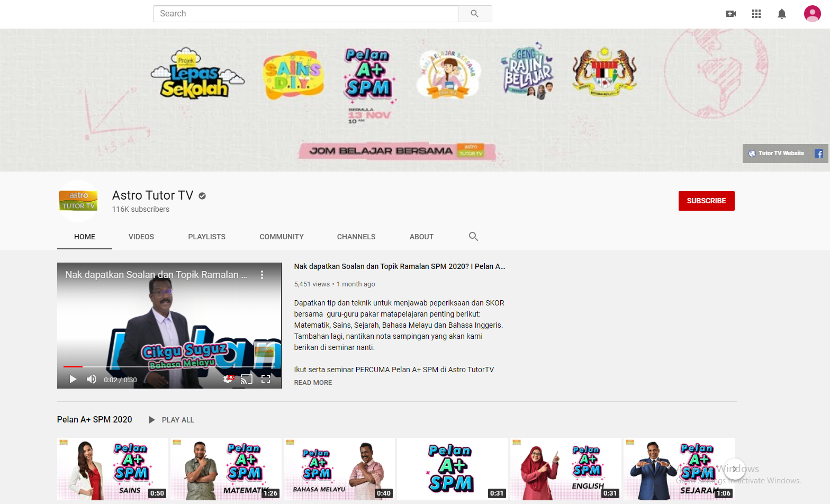Click the Astro Tutor TV channel name
830x504 pixels.
point(153,195)
